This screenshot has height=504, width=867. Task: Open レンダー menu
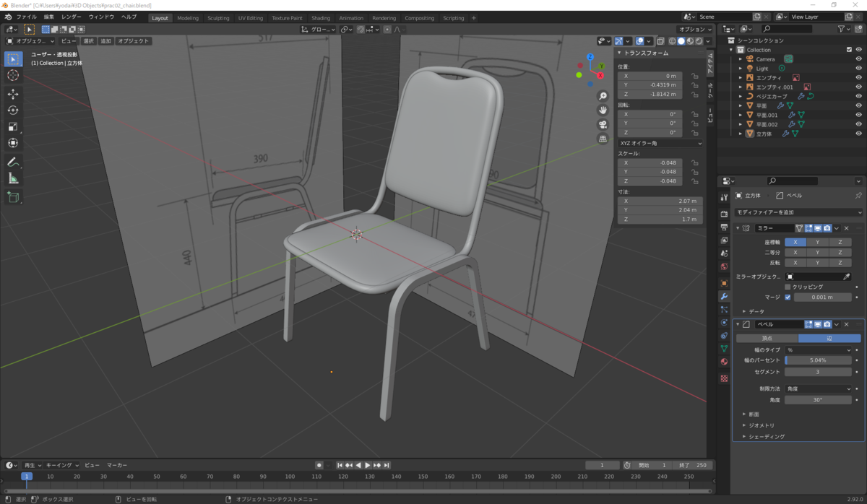(72, 17)
